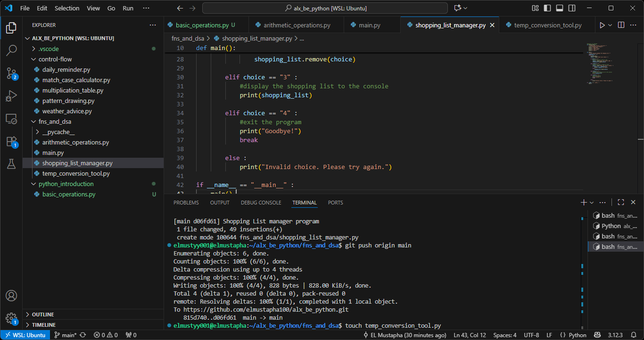
Task: Open Source Control view with 2 changes
Action: pyautogui.click(x=11, y=74)
